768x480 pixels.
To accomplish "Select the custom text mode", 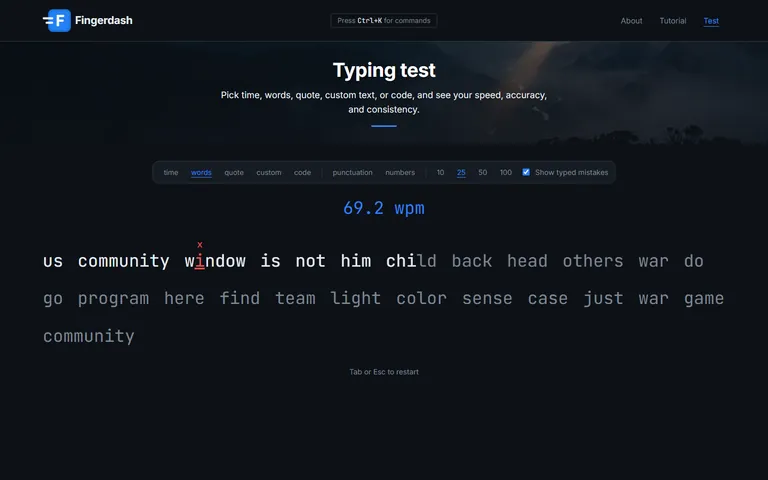I will click(x=269, y=172).
